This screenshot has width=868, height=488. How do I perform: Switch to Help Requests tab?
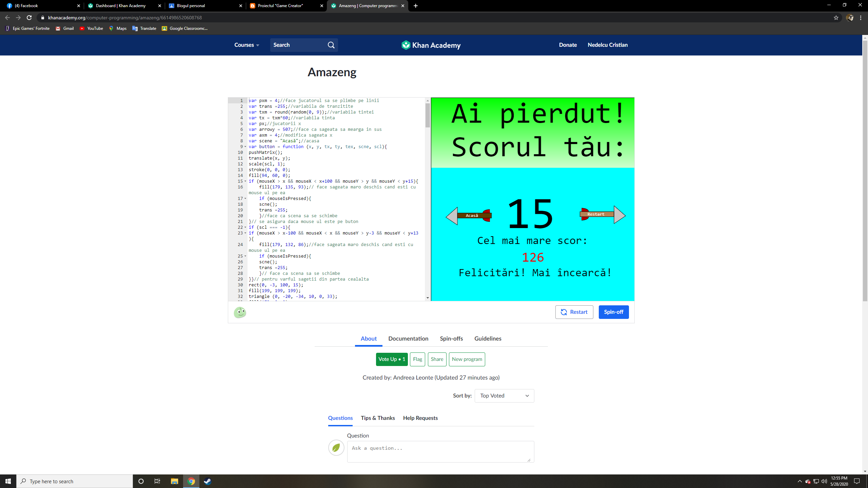(x=420, y=418)
